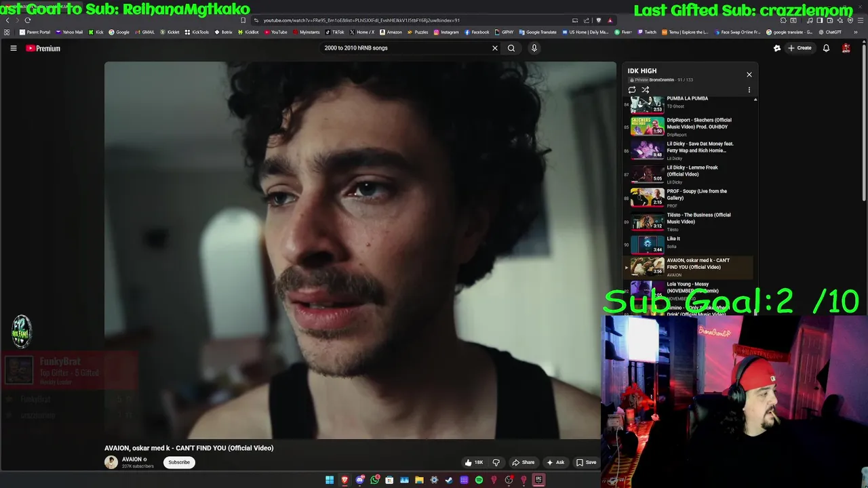Open account avatar menu
868x488 pixels.
click(x=846, y=48)
